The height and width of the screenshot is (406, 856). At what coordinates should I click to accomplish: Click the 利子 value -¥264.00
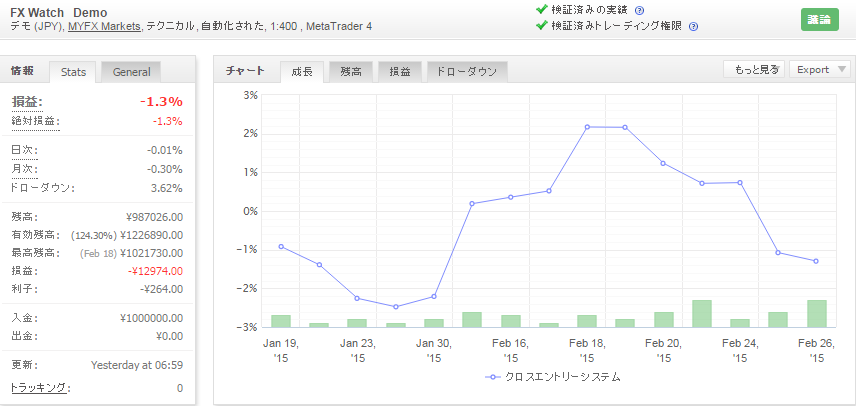[164, 289]
